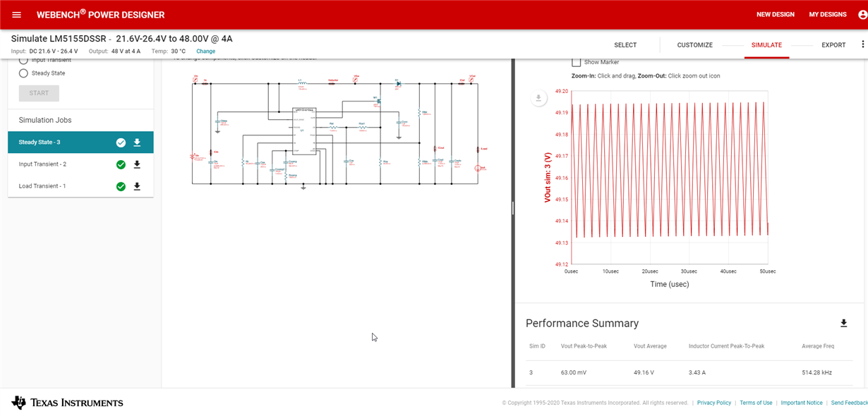This screenshot has height=416, width=868.
Task: Select the Steady State - 3 simulation job
Action: (x=80, y=142)
